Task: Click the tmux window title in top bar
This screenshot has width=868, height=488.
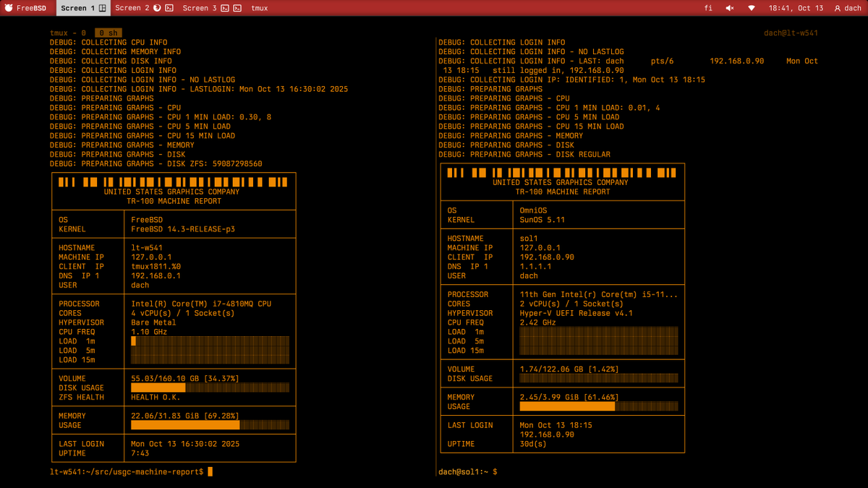Action: pos(260,8)
